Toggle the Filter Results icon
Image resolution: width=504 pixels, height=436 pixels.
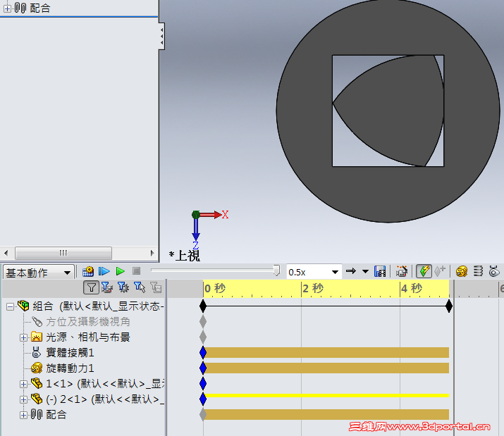click(156, 287)
